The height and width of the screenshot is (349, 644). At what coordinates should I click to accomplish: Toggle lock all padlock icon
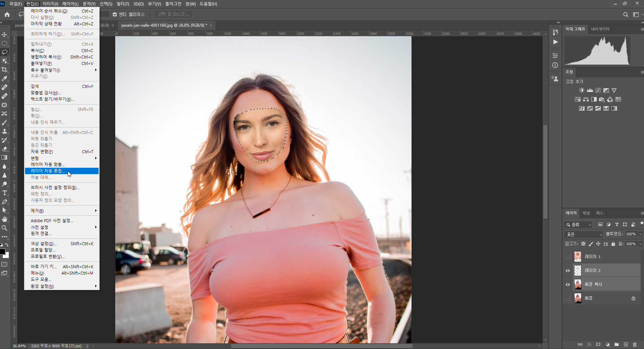[613, 244]
